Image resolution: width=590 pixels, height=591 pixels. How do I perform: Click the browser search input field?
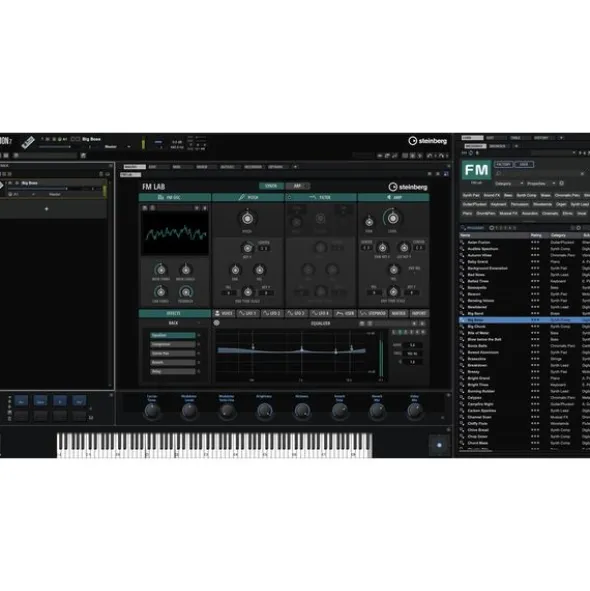point(540,173)
